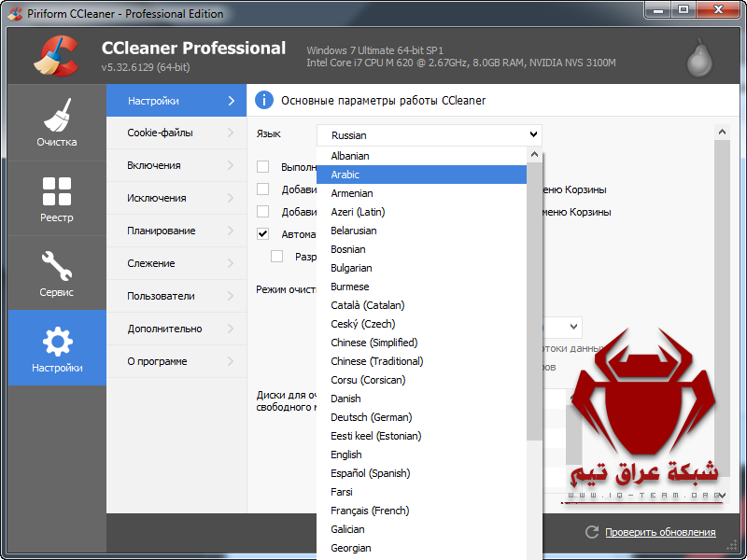The width and height of the screenshot is (747, 560).
Task: Toggle the indented Разр... checkbox
Action: [x=276, y=256]
